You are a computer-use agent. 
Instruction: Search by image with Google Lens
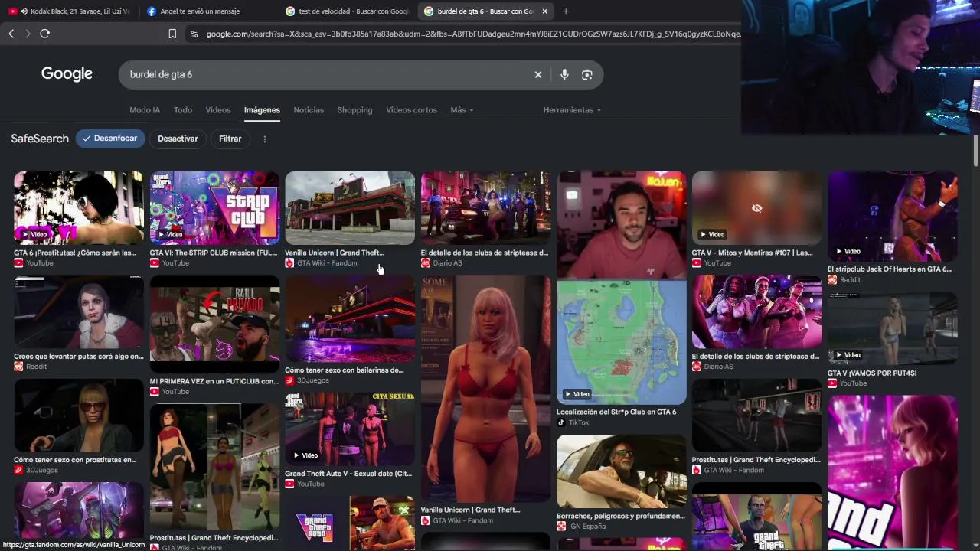(x=587, y=75)
